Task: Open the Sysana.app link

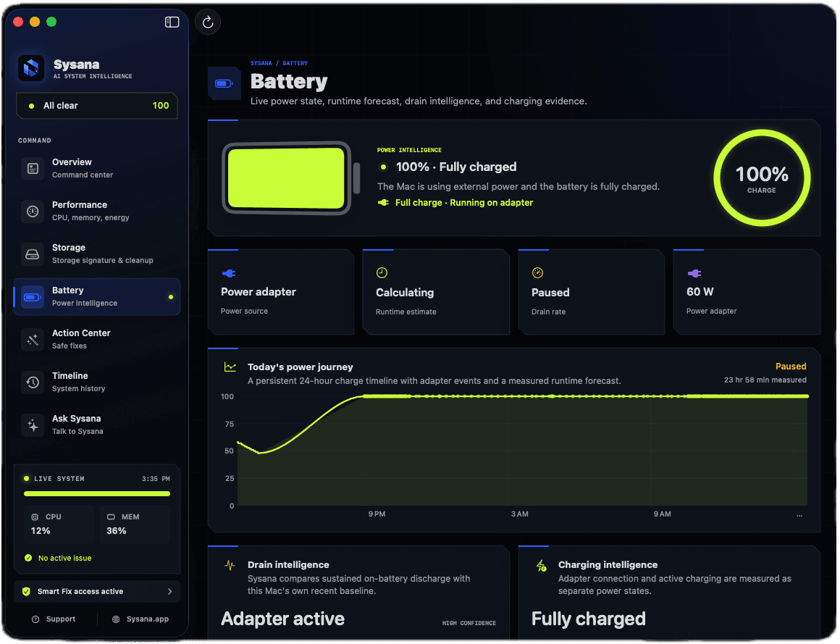Action: pyautogui.click(x=140, y=619)
